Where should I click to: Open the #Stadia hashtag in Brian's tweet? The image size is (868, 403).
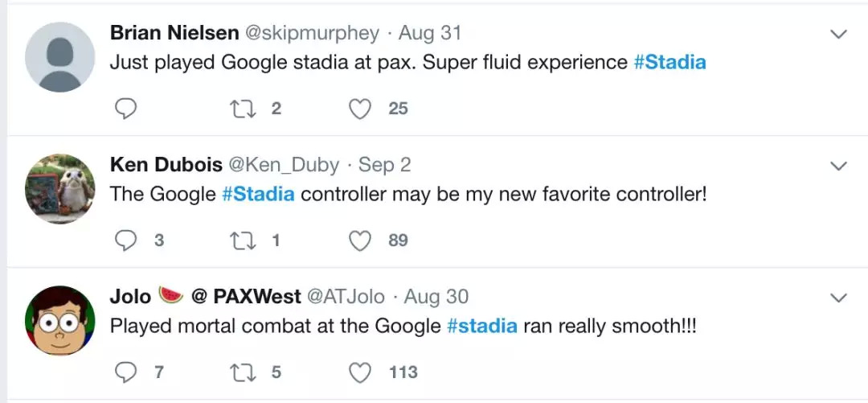tap(669, 62)
